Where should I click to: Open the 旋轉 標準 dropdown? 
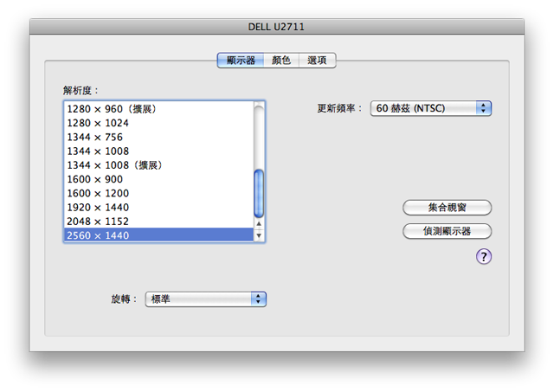[x=206, y=299]
